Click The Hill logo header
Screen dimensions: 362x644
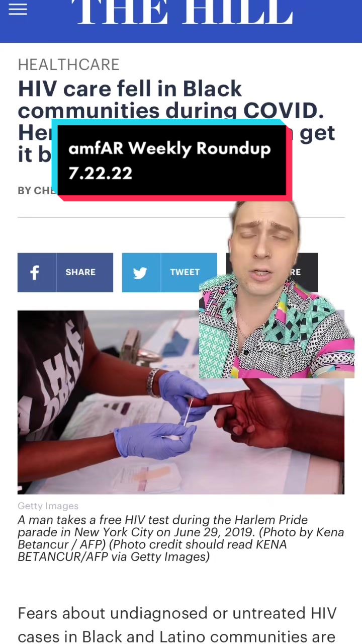coord(185,12)
